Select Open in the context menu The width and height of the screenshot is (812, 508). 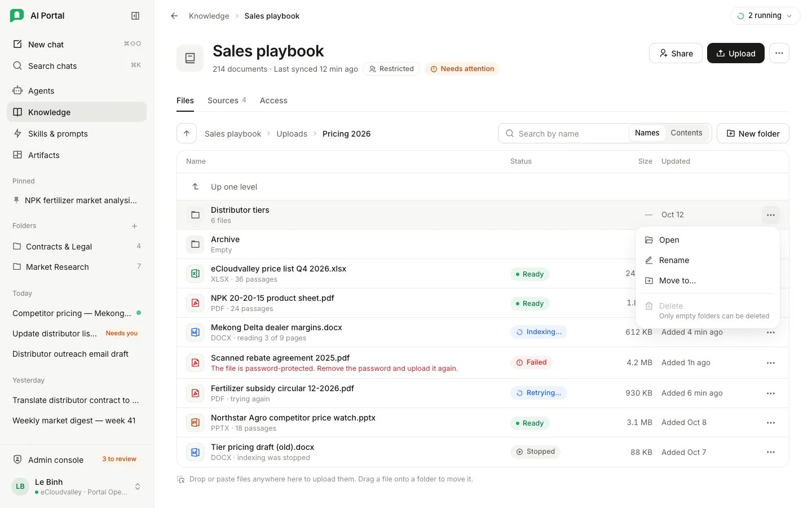click(708, 240)
